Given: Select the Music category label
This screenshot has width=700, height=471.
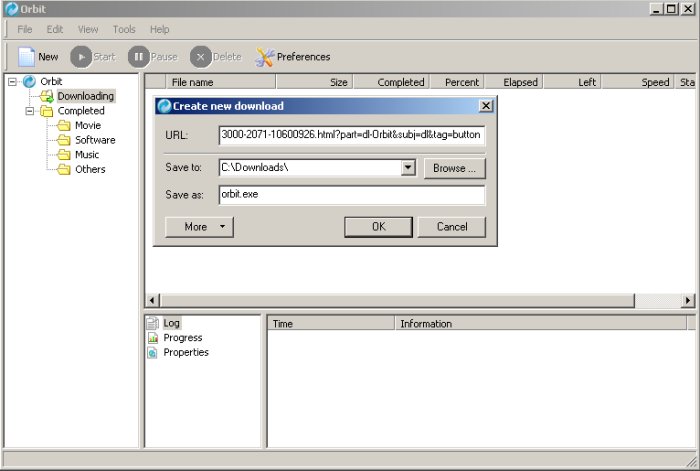Looking at the screenshot, I should click(87, 155).
